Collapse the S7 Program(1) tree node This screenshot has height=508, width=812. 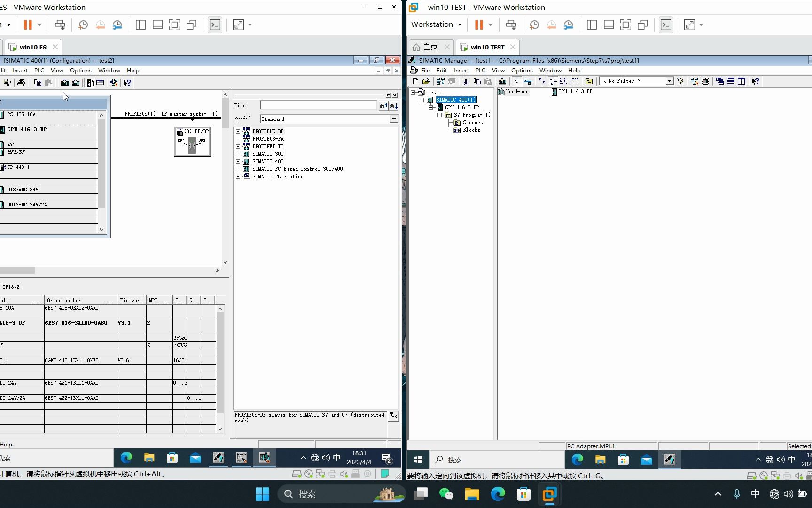[x=440, y=115]
